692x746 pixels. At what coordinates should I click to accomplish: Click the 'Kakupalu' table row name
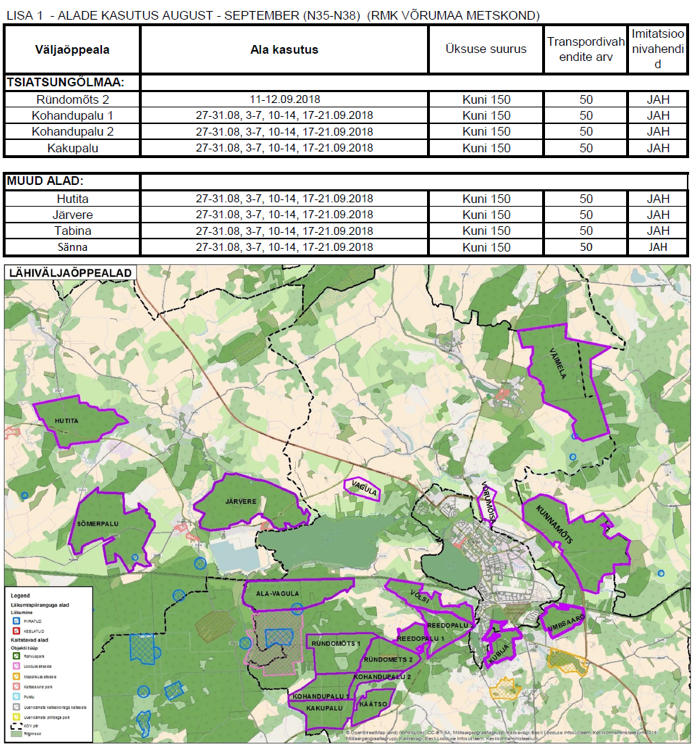(72, 148)
